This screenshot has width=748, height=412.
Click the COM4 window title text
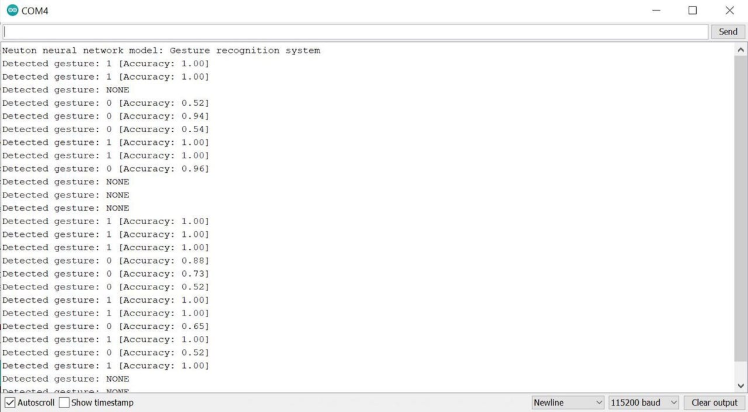tap(35, 11)
